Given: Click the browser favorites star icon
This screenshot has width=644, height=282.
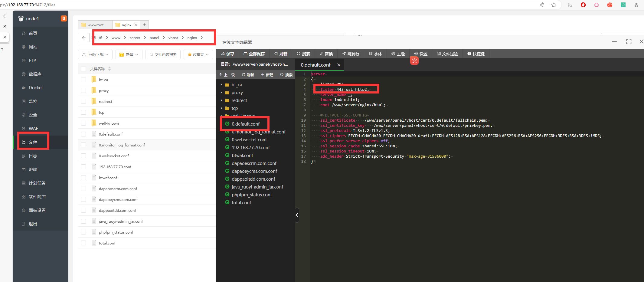Looking at the screenshot, I should click(x=554, y=5).
